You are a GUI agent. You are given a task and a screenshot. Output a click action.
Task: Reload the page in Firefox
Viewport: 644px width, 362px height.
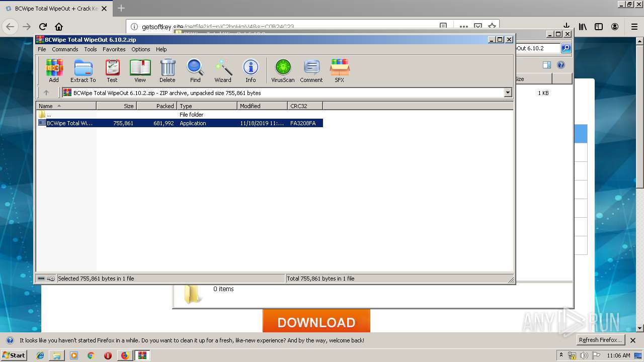point(43,27)
